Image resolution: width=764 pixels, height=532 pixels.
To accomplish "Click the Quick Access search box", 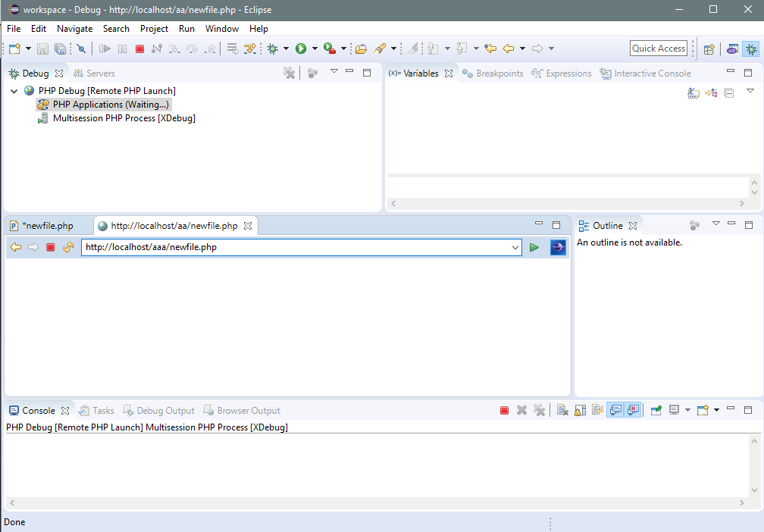I will [x=658, y=49].
